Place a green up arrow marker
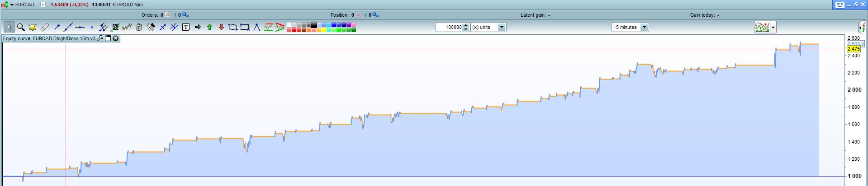The height and width of the screenshot is (186, 868). point(209,27)
